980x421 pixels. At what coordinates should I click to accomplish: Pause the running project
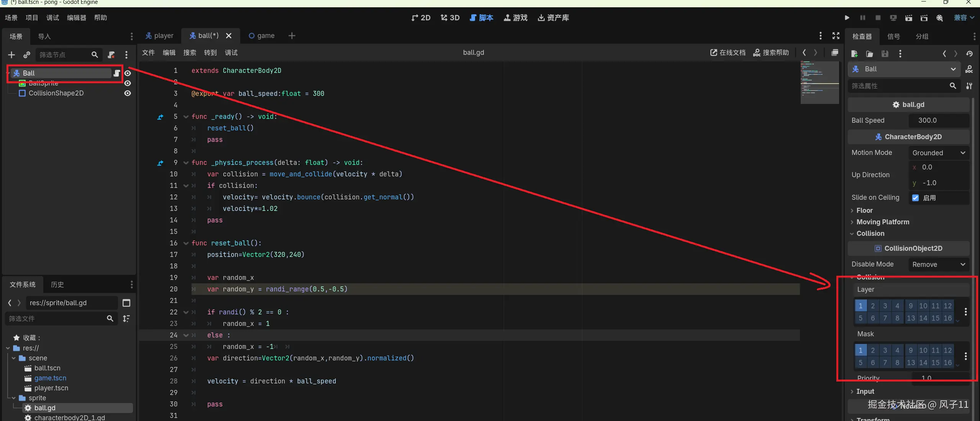click(x=862, y=18)
